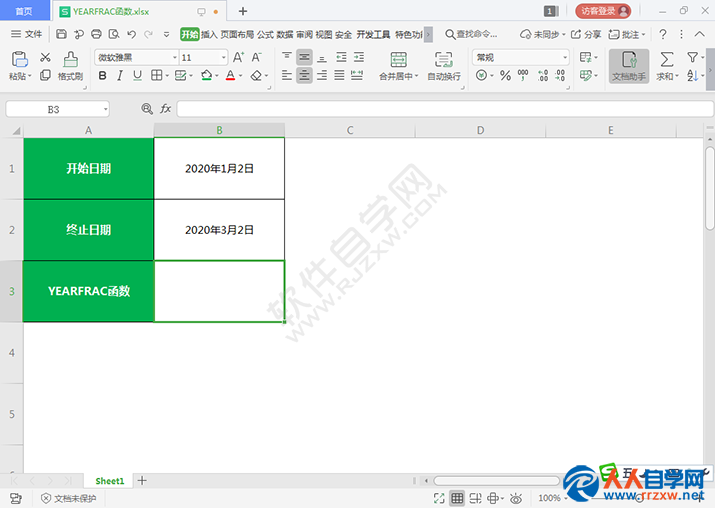
Task: Click the Share button
Action: [x=586, y=34]
